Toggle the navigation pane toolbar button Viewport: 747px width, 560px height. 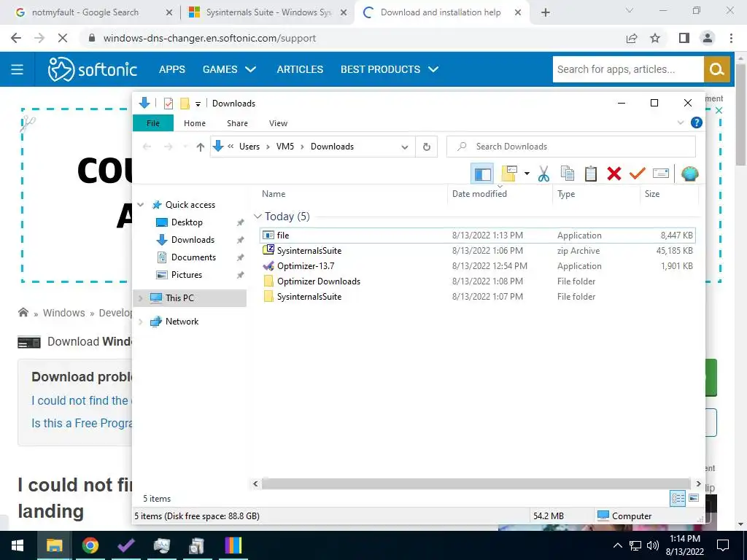click(482, 174)
